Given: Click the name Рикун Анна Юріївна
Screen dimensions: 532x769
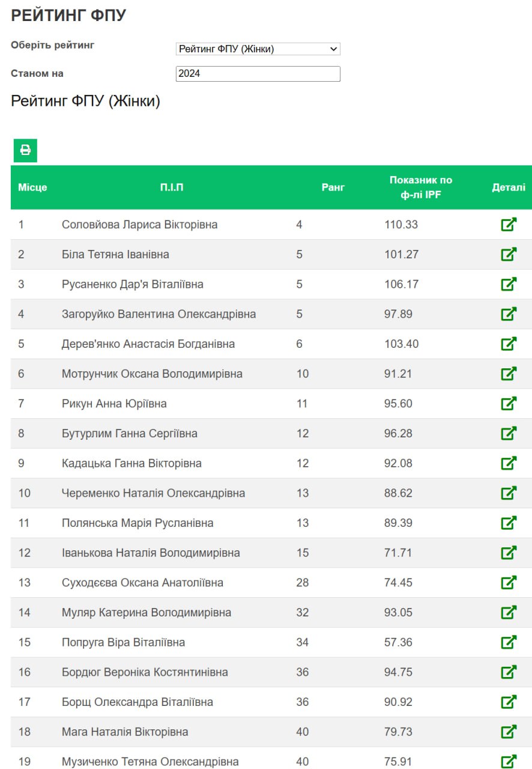Looking at the screenshot, I should click(114, 404).
